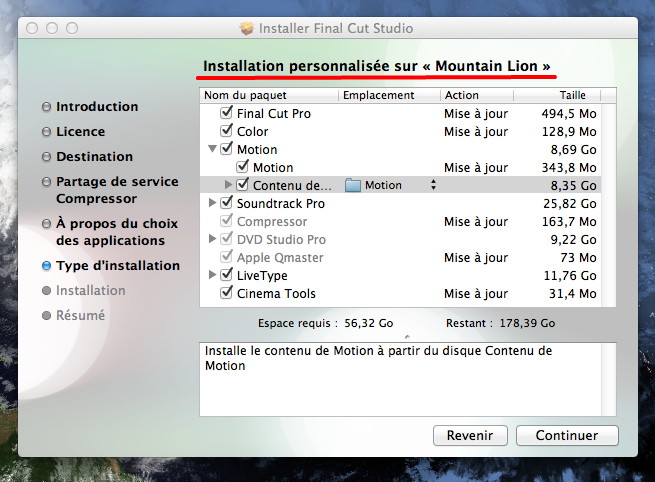Uncheck the Final Cut Pro package checkbox
The height and width of the screenshot is (482, 655).
click(x=226, y=113)
